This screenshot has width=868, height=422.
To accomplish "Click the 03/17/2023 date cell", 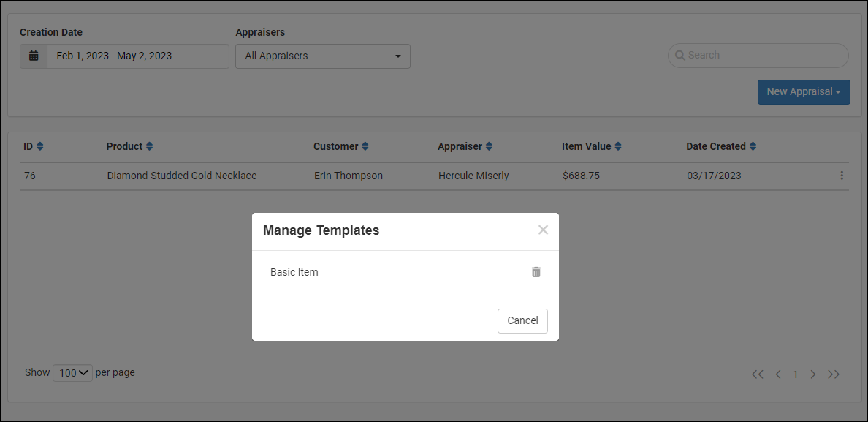I will (714, 176).
